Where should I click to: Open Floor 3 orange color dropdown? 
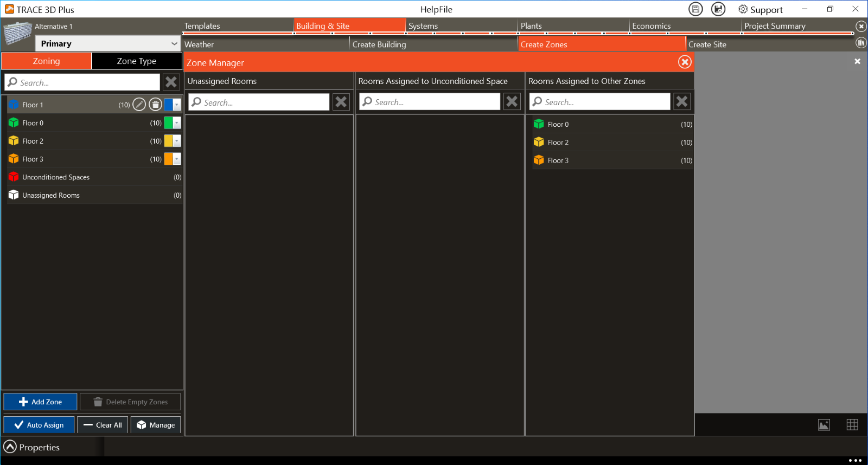pyautogui.click(x=177, y=159)
